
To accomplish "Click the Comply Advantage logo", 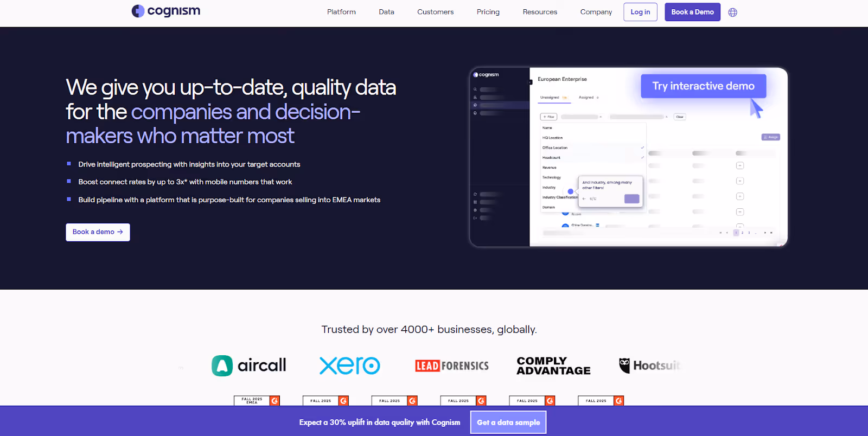I will [x=553, y=366].
